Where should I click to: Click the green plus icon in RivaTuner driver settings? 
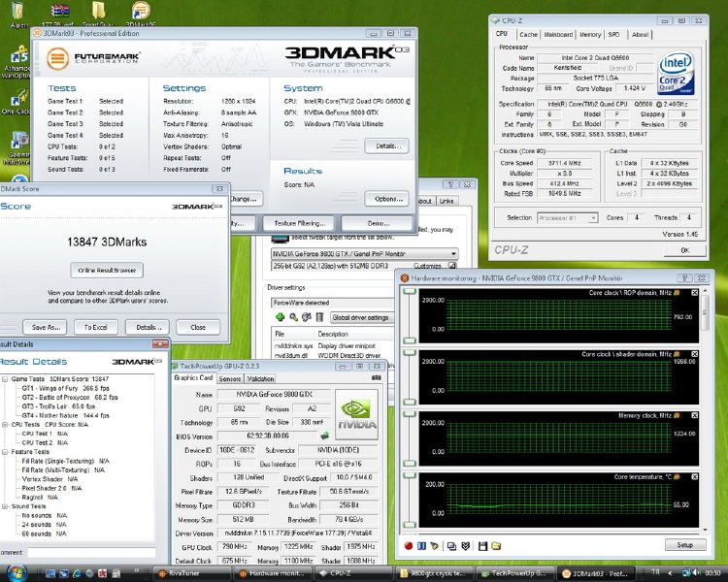pos(280,317)
